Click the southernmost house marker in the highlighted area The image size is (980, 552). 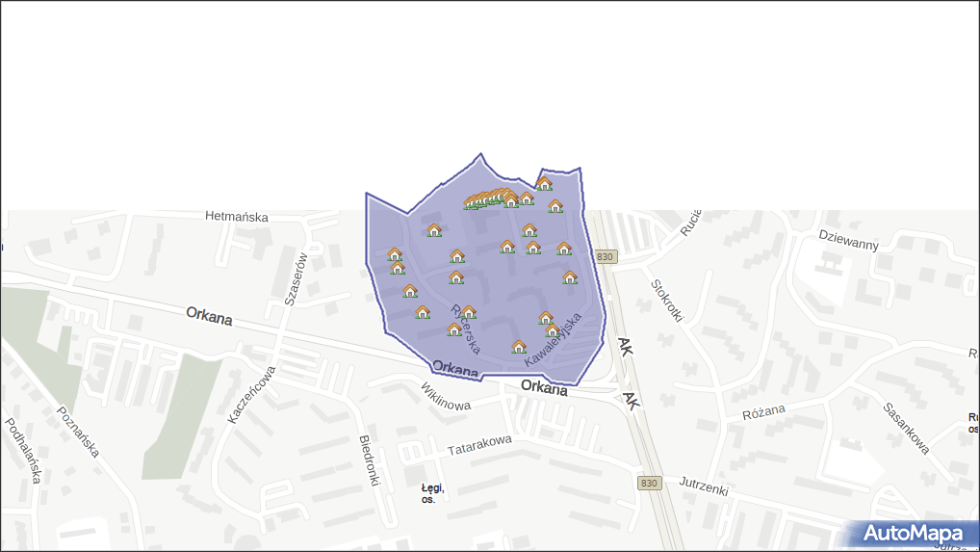click(518, 347)
